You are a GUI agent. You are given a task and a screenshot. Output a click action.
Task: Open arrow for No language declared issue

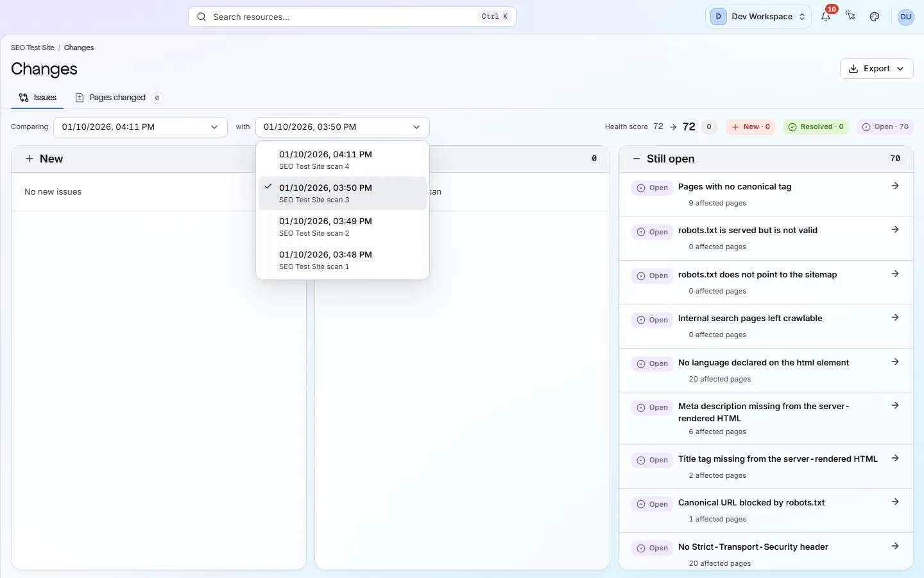895,362
